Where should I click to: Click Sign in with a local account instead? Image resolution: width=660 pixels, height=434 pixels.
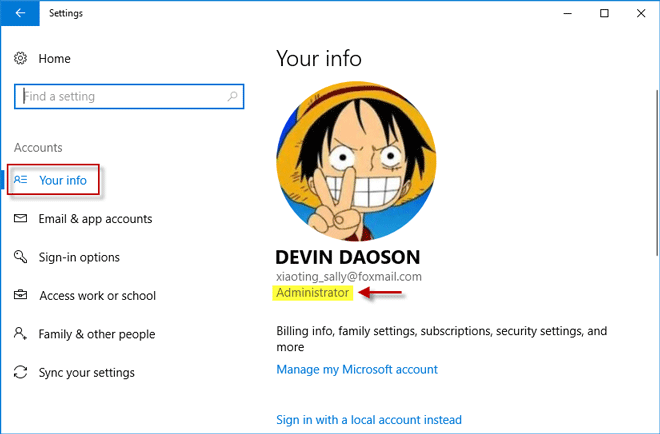[x=369, y=420]
